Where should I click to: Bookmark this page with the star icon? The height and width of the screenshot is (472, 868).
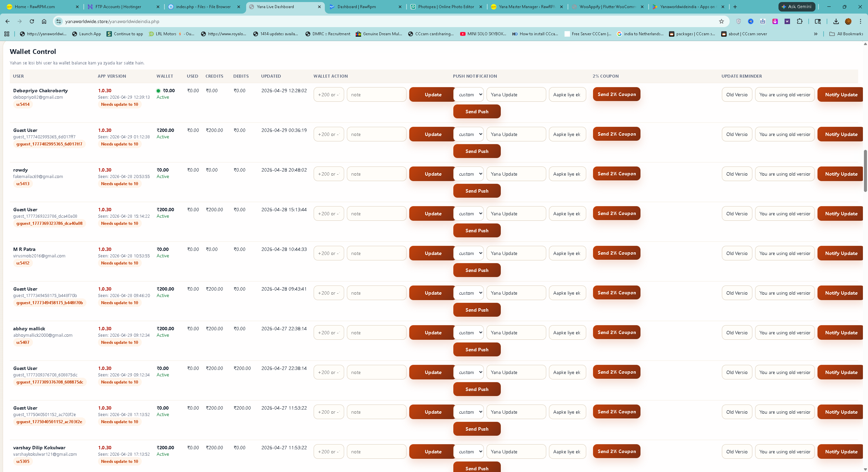[722, 21]
